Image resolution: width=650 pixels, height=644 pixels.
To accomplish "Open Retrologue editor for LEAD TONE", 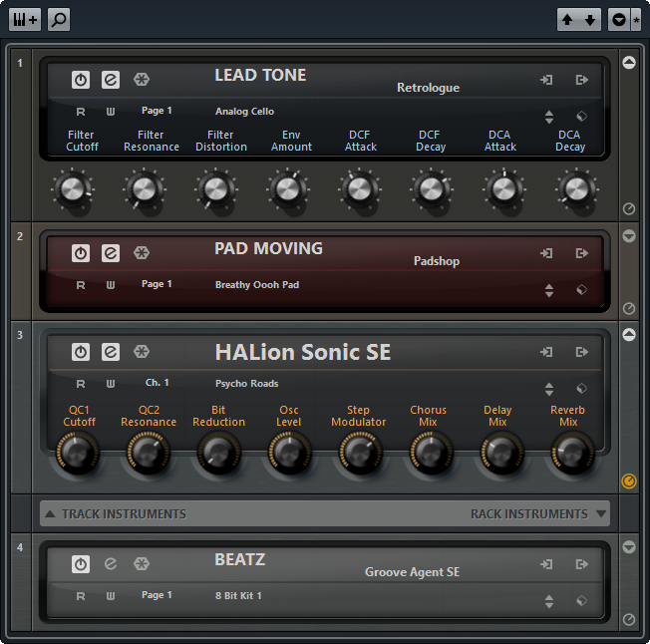I will click(x=111, y=80).
